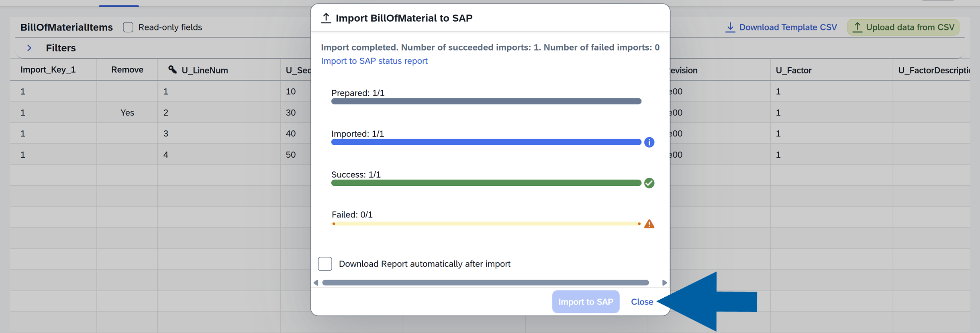Screen dimensions: 980x333
Task: Click Download Template CSV
Action: (781, 27)
